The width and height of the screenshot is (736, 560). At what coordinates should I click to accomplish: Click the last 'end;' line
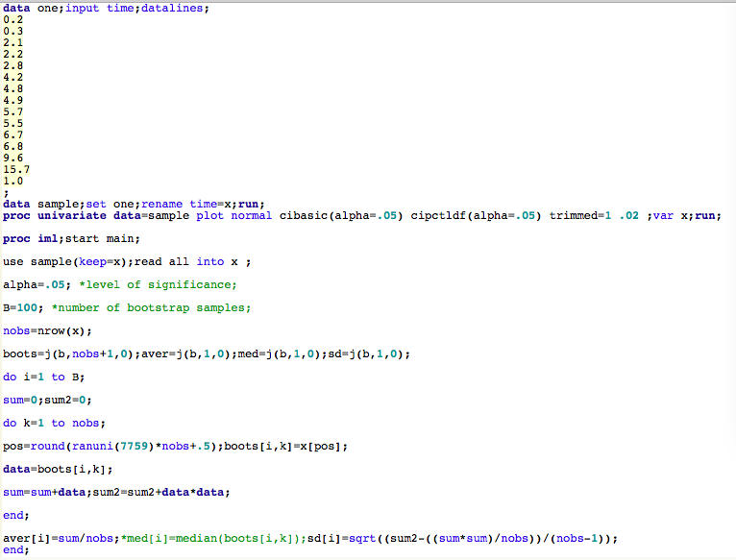[x=16, y=549]
